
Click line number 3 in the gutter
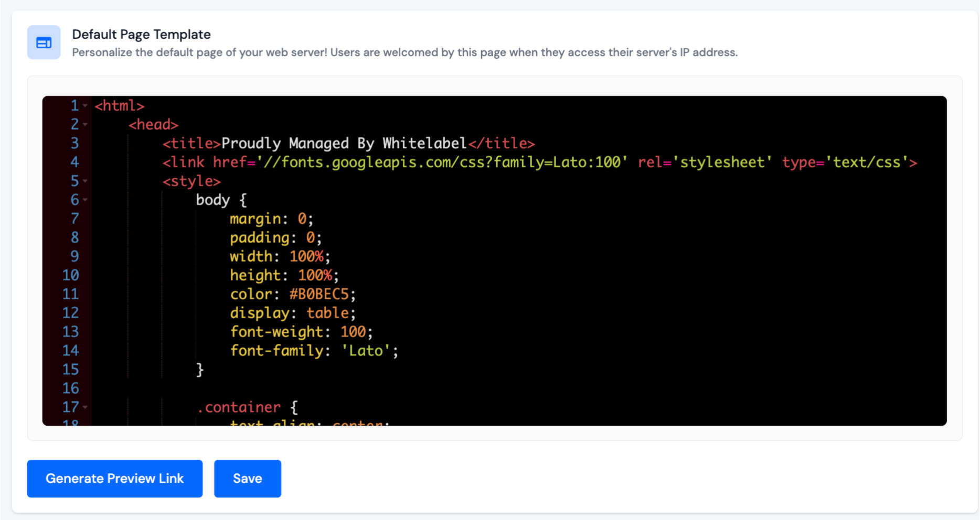point(74,143)
